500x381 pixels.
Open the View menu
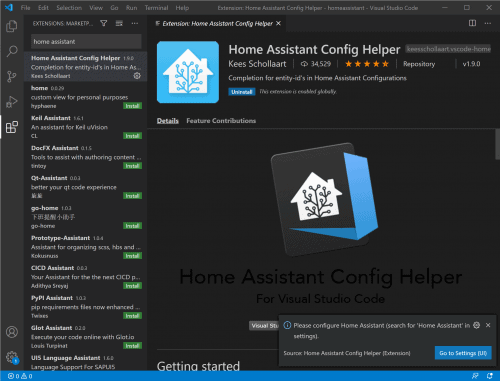[96, 8]
